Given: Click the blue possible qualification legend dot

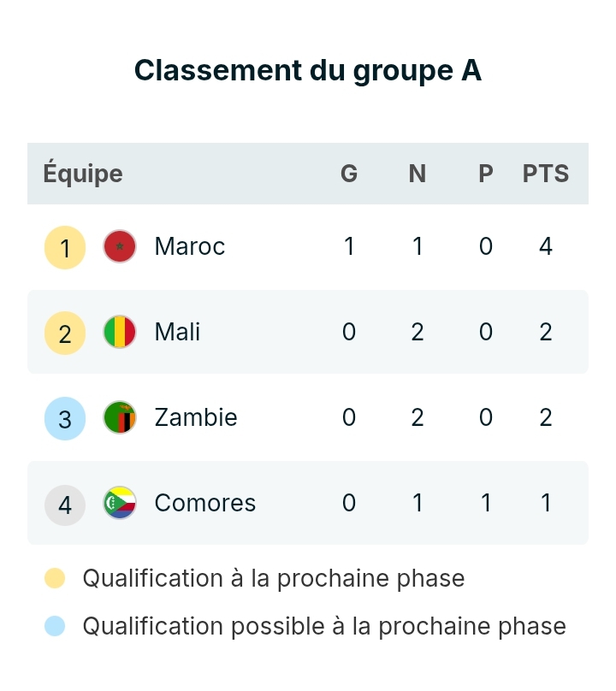Looking at the screenshot, I should pyautogui.click(x=55, y=627).
